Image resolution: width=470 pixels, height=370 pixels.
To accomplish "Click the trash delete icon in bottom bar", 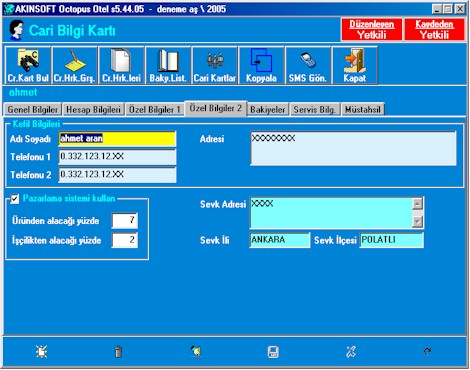I will pyautogui.click(x=118, y=352).
